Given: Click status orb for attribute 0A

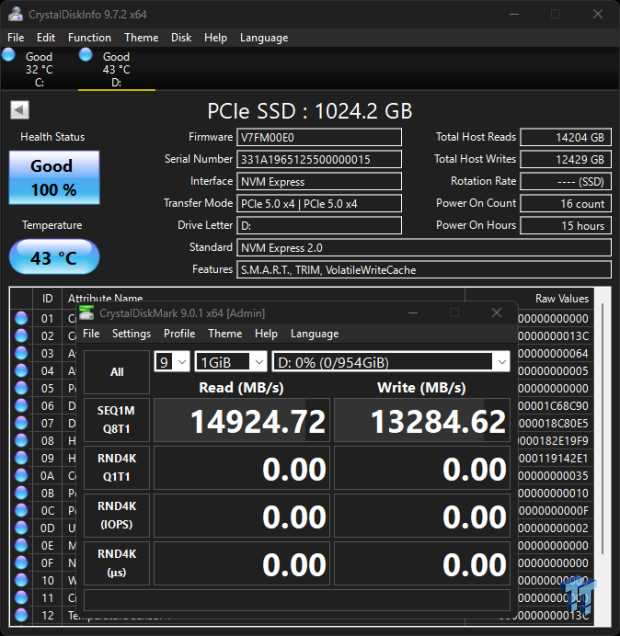Looking at the screenshot, I should [x=21, y=475].
